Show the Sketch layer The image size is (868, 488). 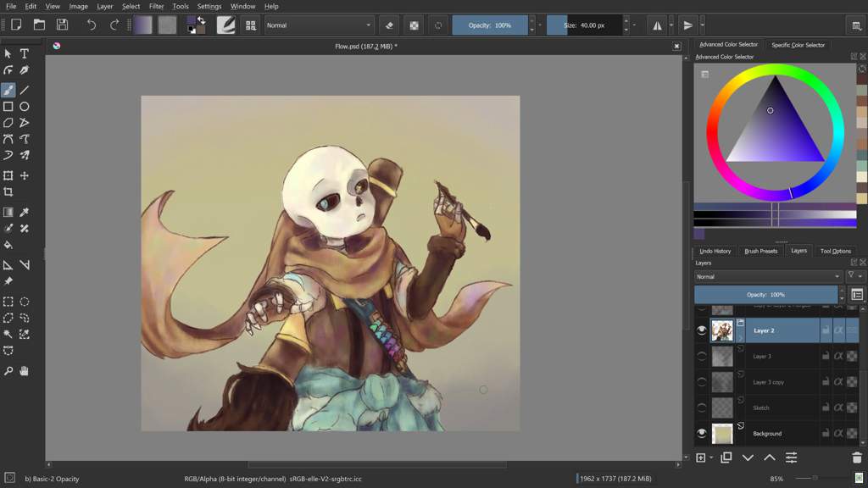[x=702, y=408]
